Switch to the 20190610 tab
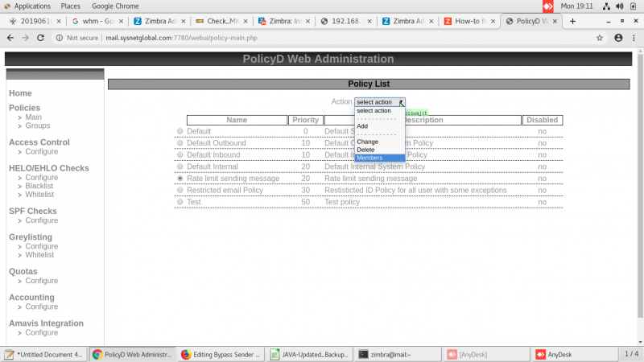The width and height of the screenshot is (644, 362). tap(35, 21)
